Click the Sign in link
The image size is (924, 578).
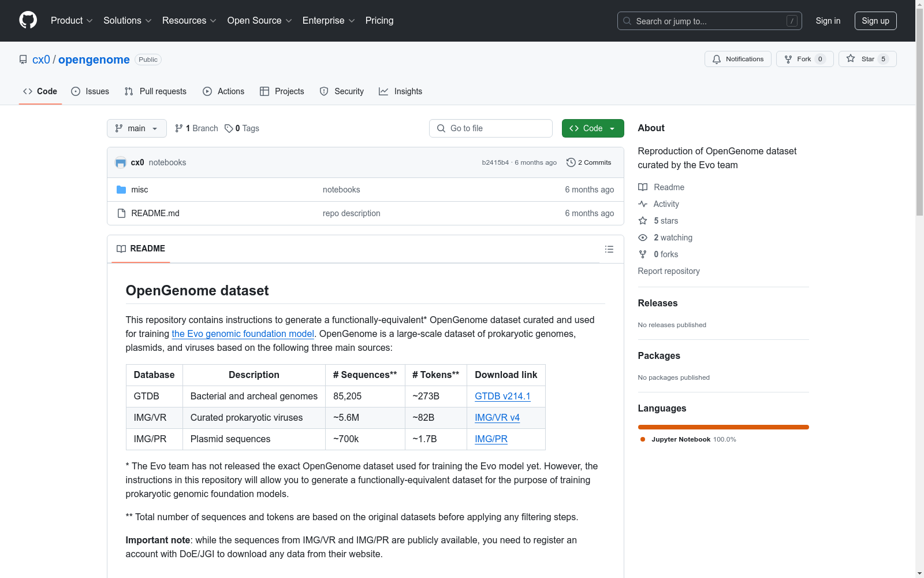[828, 21]
